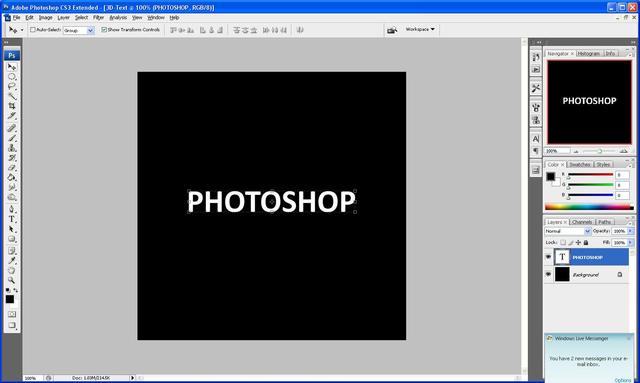
Task: Select the Shape tool
Action: [12, 239]
